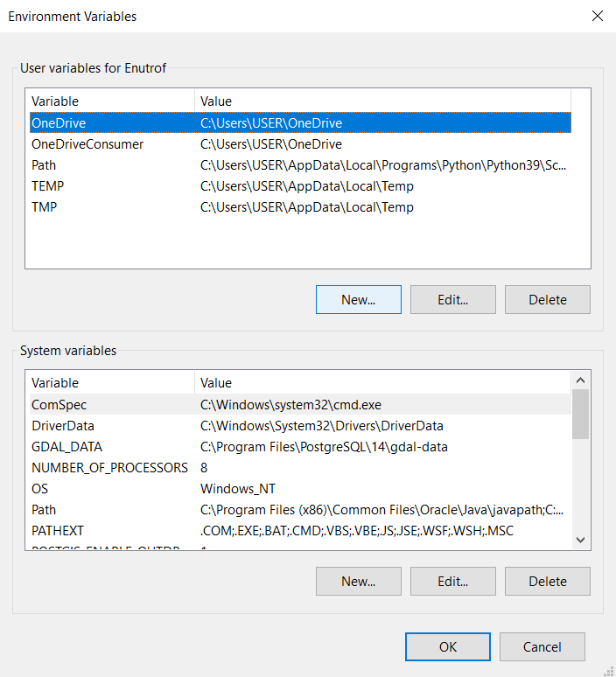Click the OneDriveConsumer value path

coord(271,144)
